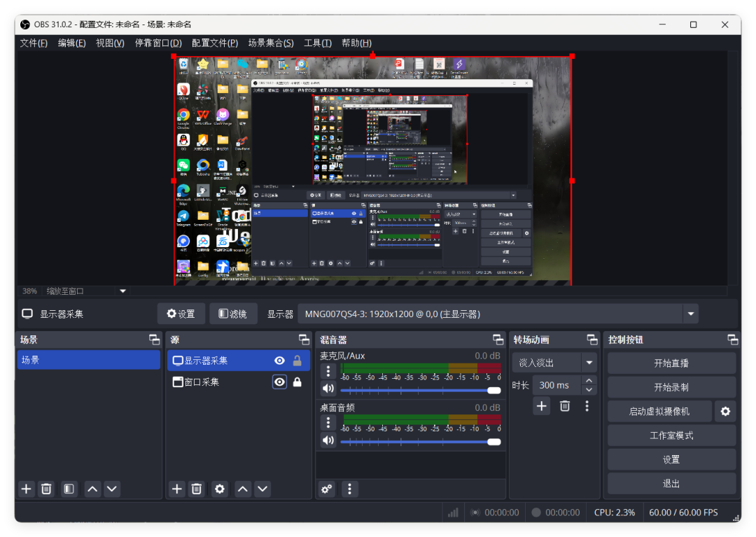Open transition properties three-dot menu
The height and width of the screenshot is (537, 756).
(x=587, y=406)
